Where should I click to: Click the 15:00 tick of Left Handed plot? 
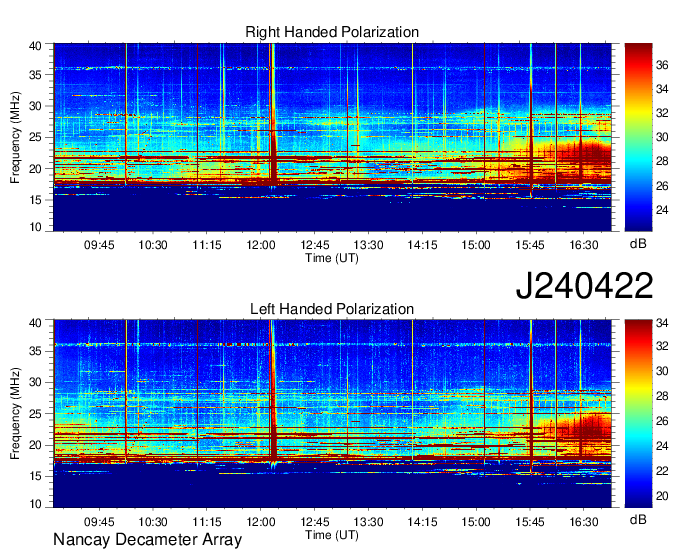click(476, 522)
